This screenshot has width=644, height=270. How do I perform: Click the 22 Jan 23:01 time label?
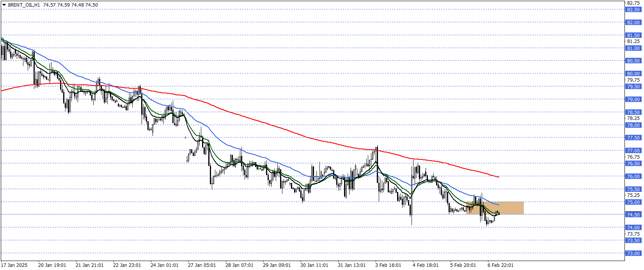(127, 265)
